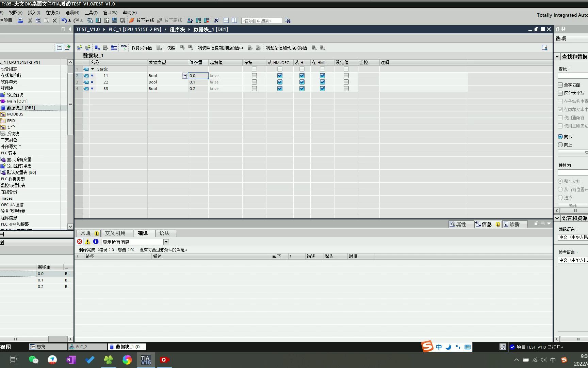Click the PLC_2 button in the bottom bar
Viewport: 588px width, 368px height.
pyautogui.click(x=87, y=347)
